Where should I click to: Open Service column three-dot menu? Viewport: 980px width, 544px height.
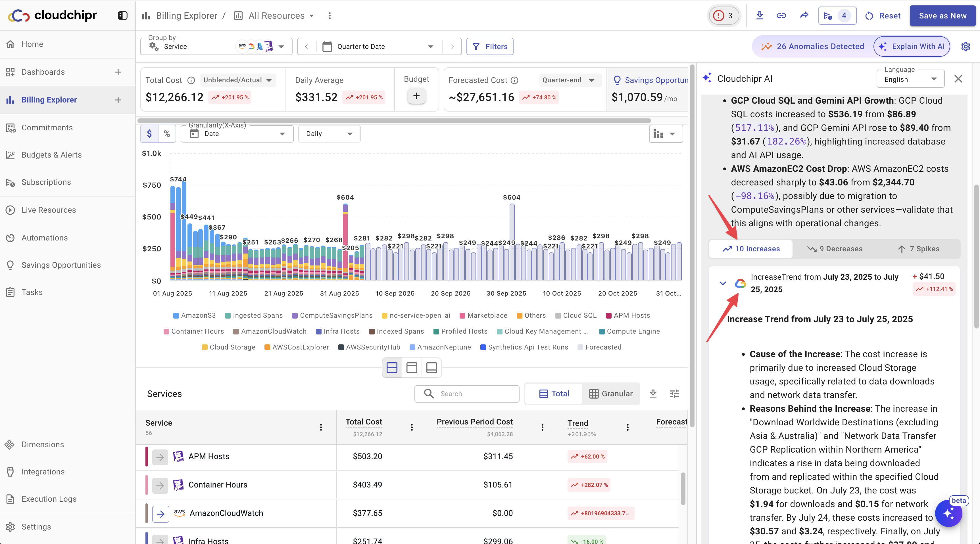(321, 427)
